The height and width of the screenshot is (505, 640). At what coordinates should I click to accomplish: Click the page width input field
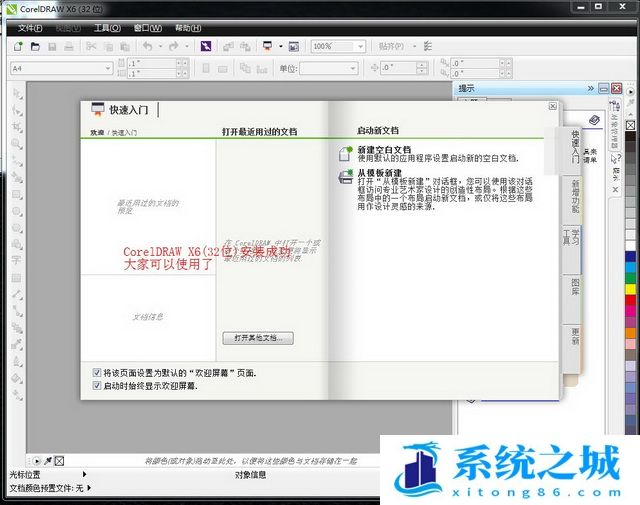click(x=151, y=63)
